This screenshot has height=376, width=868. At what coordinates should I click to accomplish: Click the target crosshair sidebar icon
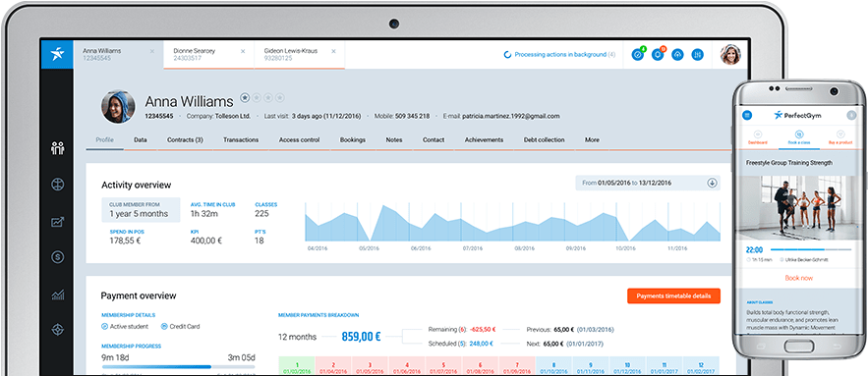(58, 330)
